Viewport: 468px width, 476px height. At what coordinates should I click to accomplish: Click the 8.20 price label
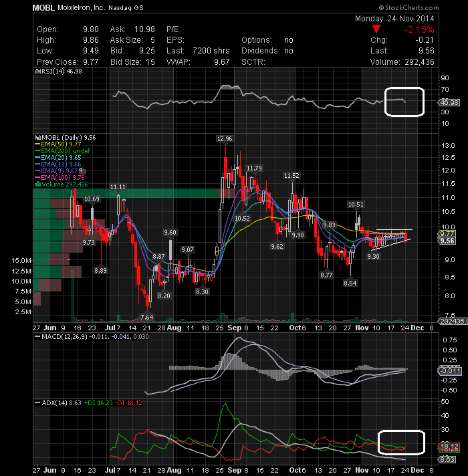point(164,295)
